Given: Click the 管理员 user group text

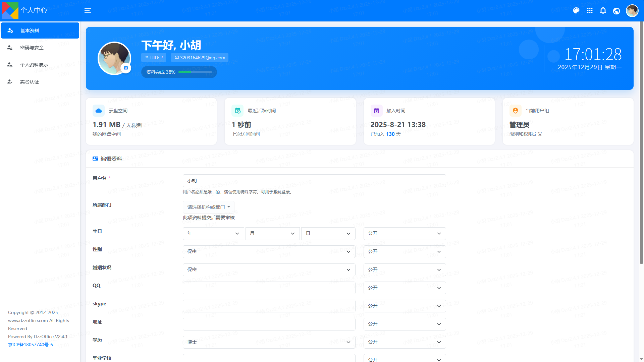Looking at the screenshot, I should pos(519,125).
